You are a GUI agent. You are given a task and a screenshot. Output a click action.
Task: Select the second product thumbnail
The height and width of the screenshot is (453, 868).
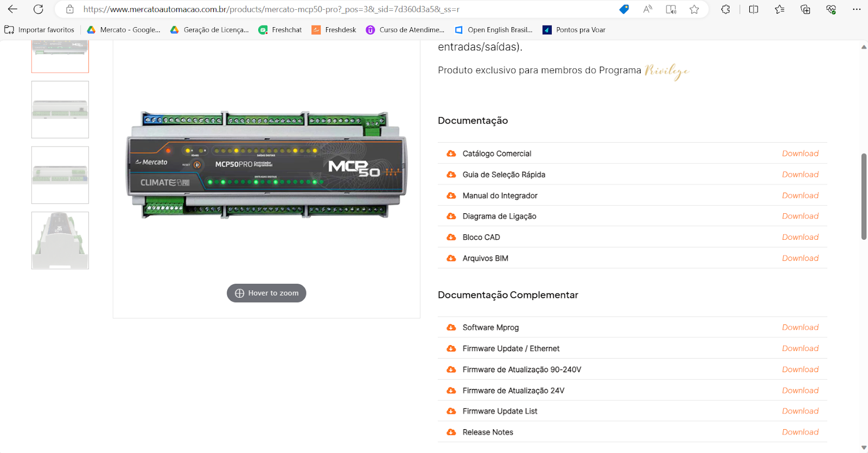[x=60, y=110]
